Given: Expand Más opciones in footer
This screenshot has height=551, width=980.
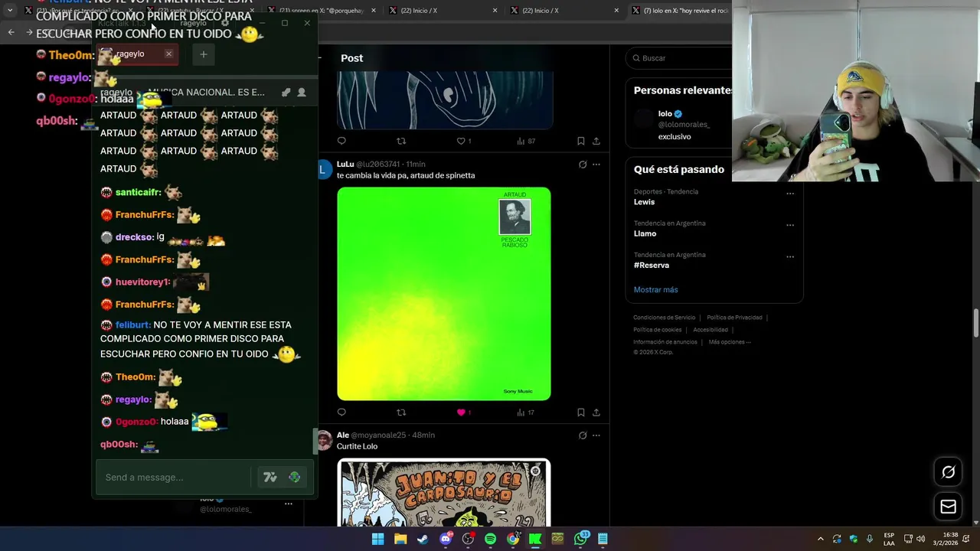Looking at the screenshot, I should tap(730, 342).
